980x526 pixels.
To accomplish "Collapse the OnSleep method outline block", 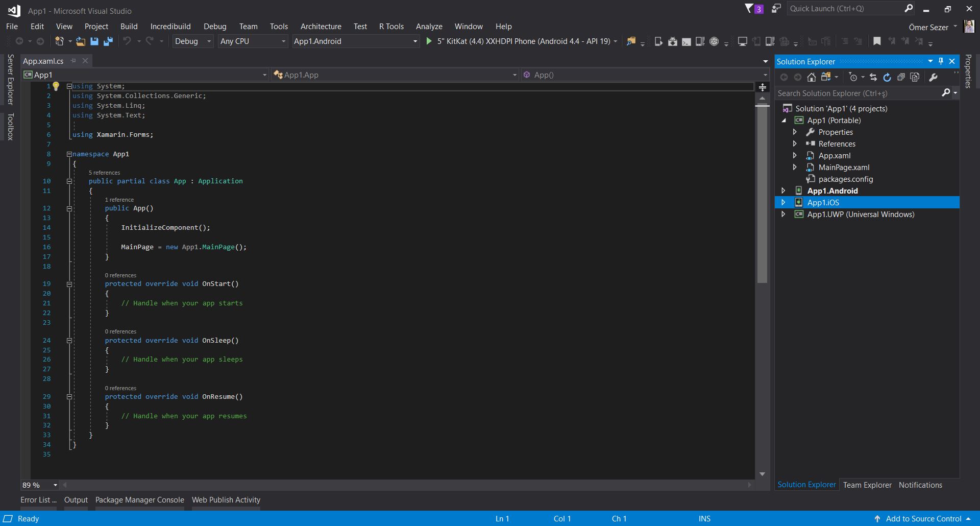I will click(69, 341).
